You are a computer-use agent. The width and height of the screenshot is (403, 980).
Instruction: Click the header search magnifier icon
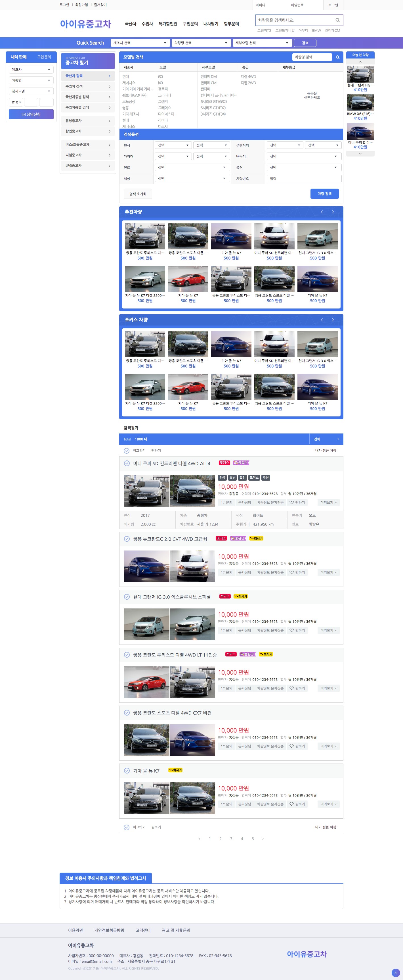[x=337, y=20]
